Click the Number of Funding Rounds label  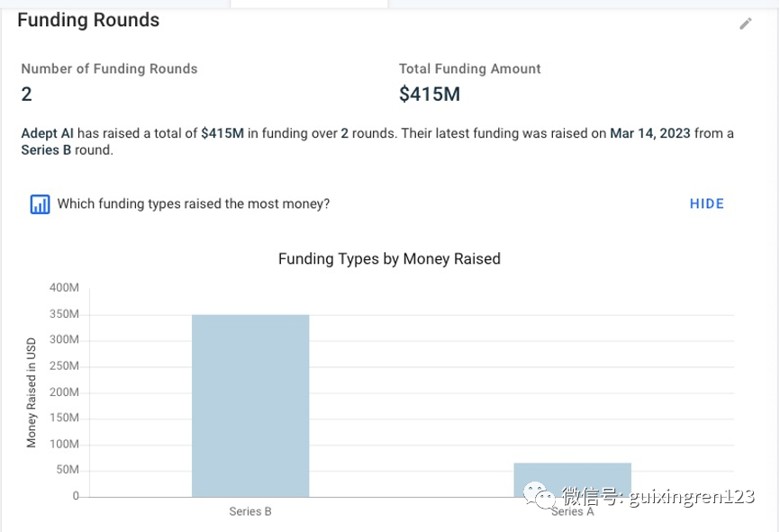109,68
